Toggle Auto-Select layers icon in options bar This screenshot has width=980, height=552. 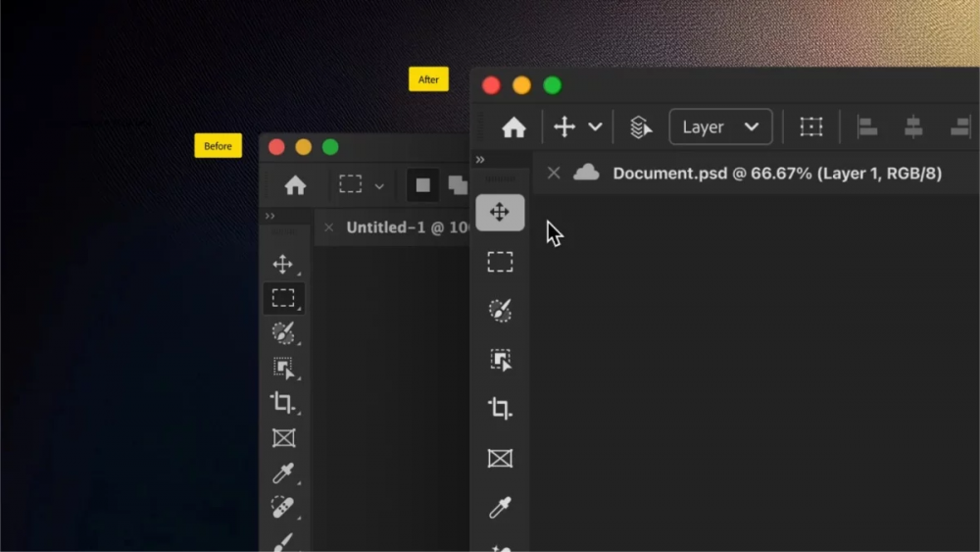pyautogui.click(x=640, y=126)
